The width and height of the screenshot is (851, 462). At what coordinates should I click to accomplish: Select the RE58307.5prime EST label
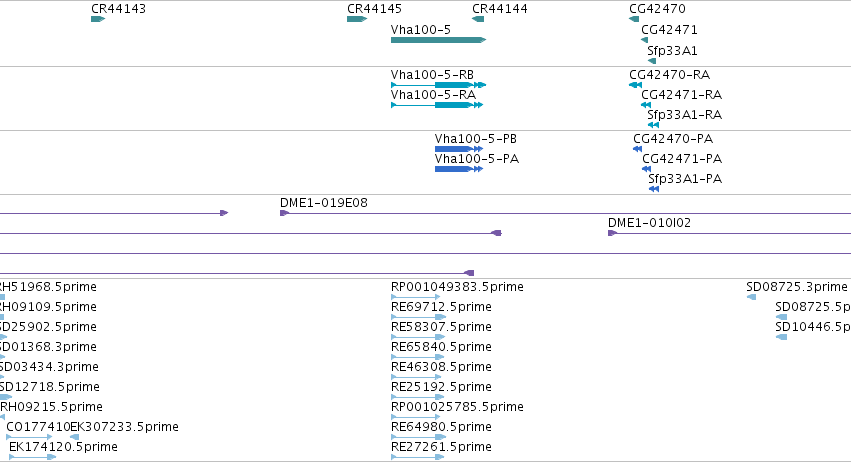441,327
